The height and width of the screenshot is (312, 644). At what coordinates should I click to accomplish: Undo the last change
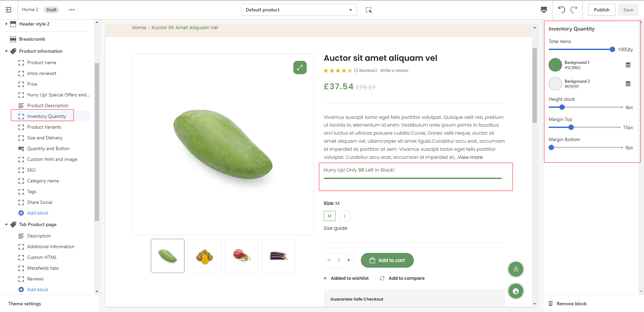coord(561,9)
